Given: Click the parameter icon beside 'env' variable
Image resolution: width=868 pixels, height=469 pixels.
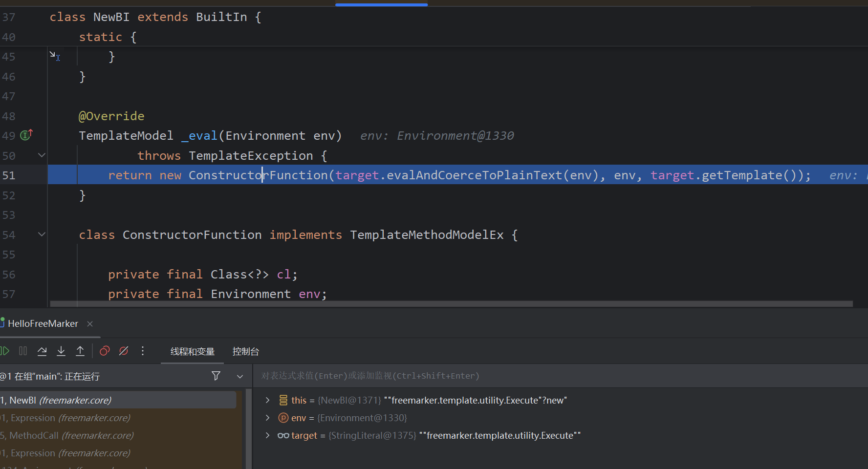Looking at the screenshot, I should point(283,418).
